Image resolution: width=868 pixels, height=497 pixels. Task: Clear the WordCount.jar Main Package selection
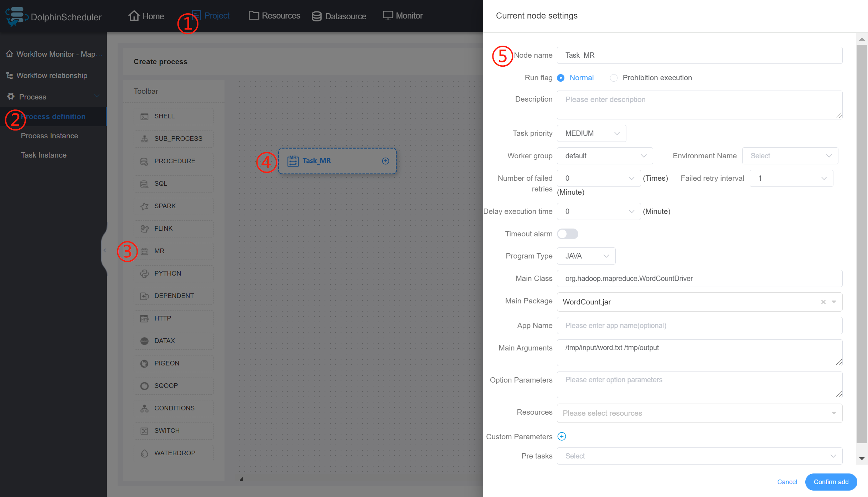(x=823, y=302)
